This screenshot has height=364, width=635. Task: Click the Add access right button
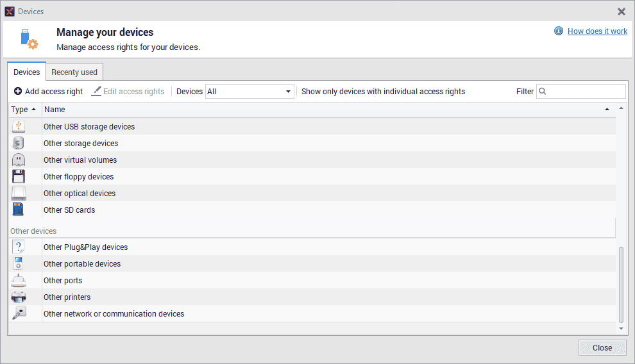[x=48, y=92]
